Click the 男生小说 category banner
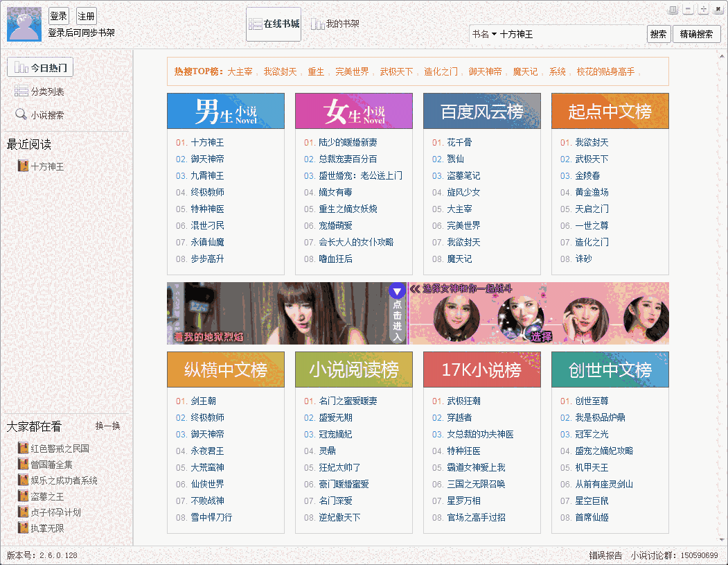Viewport: 728px width, 565px height. point(226,111)
